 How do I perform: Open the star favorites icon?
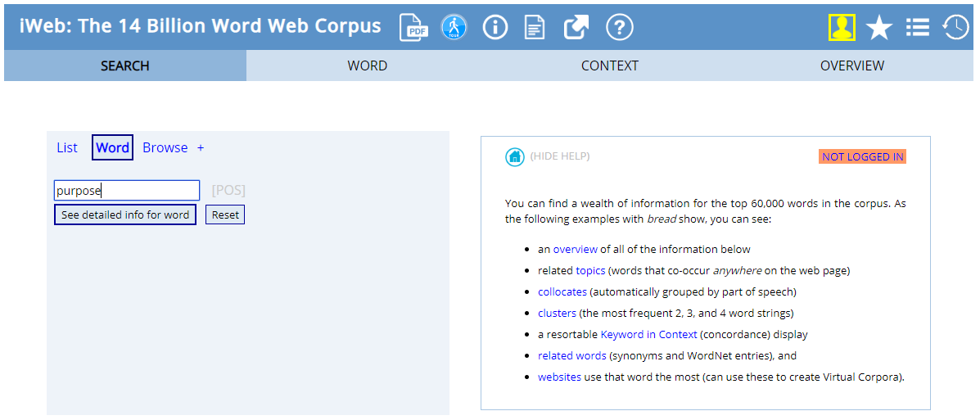[x=878, y=28]
